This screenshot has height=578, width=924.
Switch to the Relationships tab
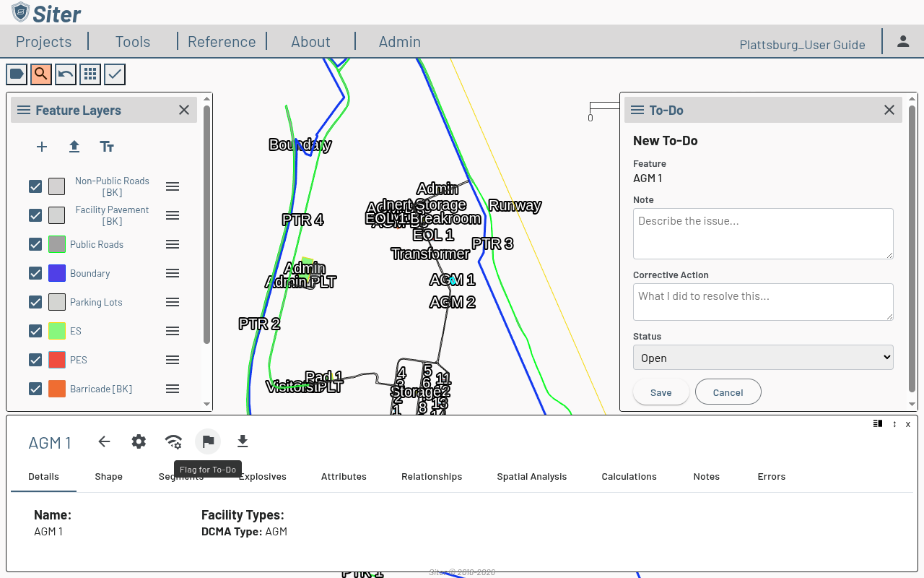(x=432, y=477)
